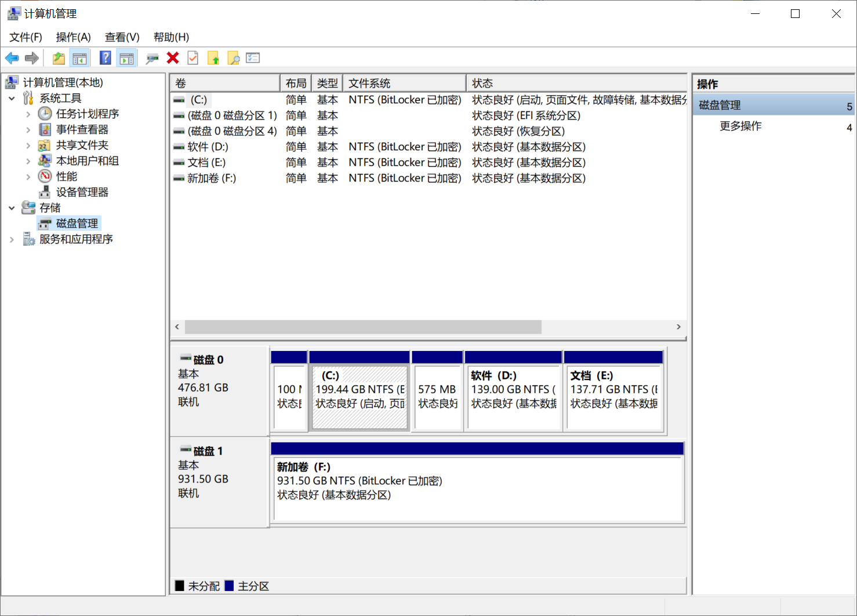This screenshot has height=616, width=857.
Task: Toggle the console tree pane button
Action: tap(79, 58)
